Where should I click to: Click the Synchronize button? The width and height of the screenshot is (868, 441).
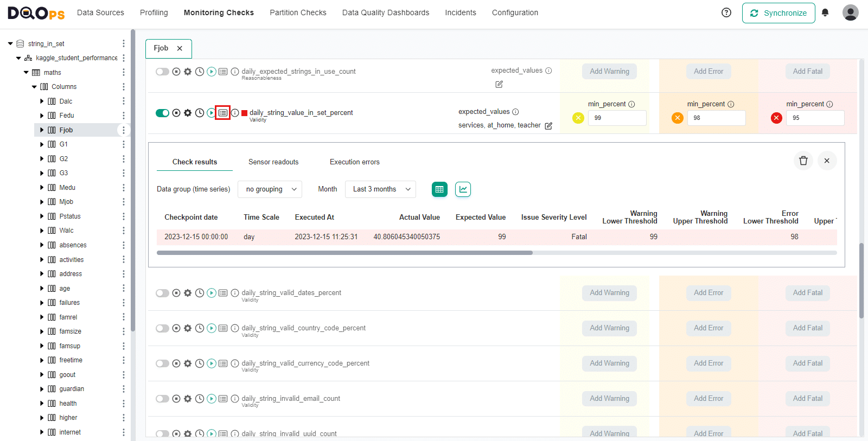coord(778,13)
